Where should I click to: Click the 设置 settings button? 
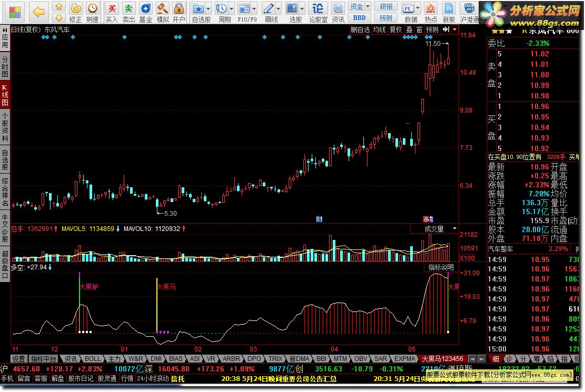[x=18, y=359]
